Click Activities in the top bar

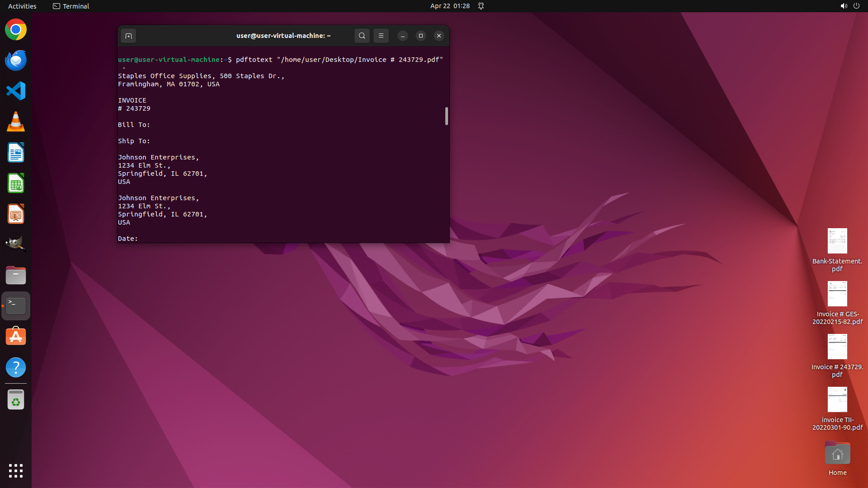click(x=22, y=6)
